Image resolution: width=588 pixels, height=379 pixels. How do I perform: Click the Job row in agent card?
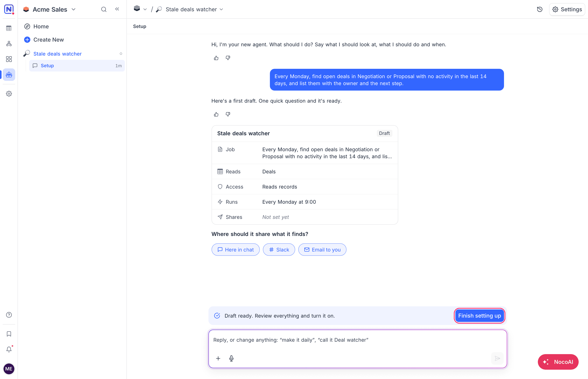304,153
